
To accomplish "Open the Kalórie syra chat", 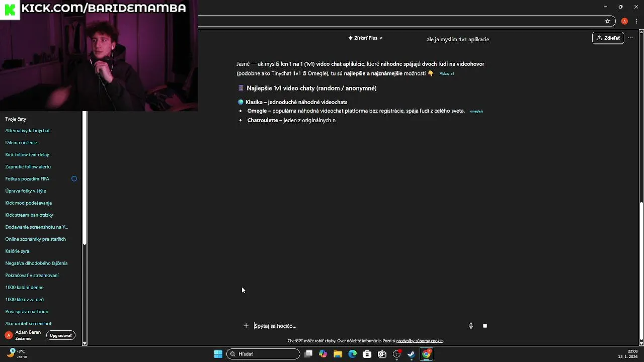I will 17,251.
